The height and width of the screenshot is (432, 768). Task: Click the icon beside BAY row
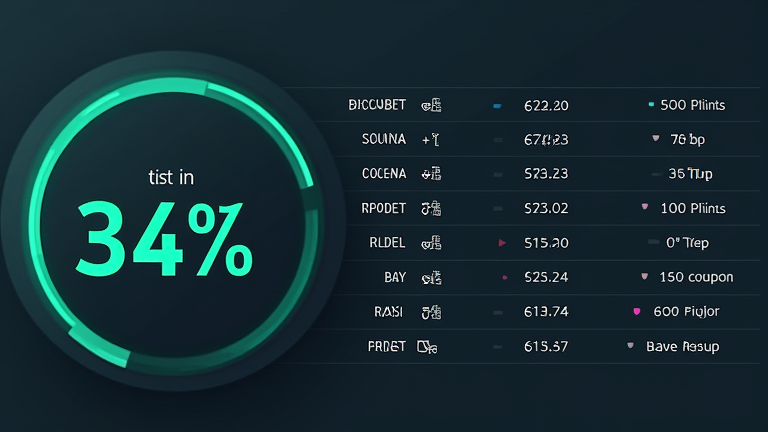pyautogui.click(x=431, y=278)
